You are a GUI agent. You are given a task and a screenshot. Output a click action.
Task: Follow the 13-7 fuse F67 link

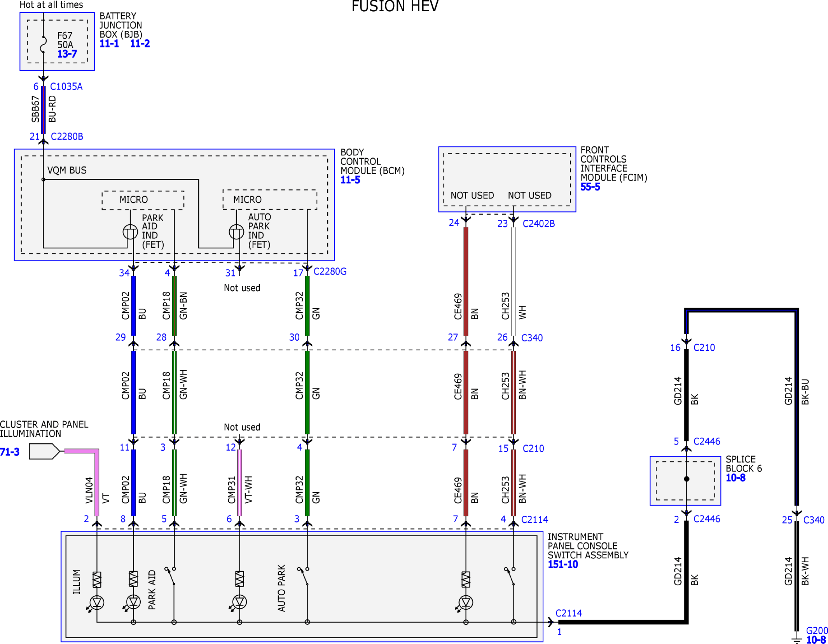point(67,54)
